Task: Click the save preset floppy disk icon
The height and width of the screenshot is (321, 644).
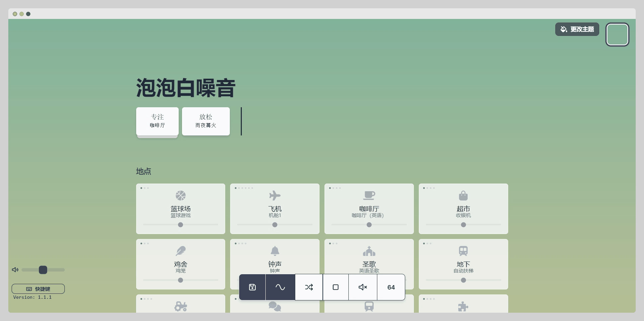Action: (252, 287)
